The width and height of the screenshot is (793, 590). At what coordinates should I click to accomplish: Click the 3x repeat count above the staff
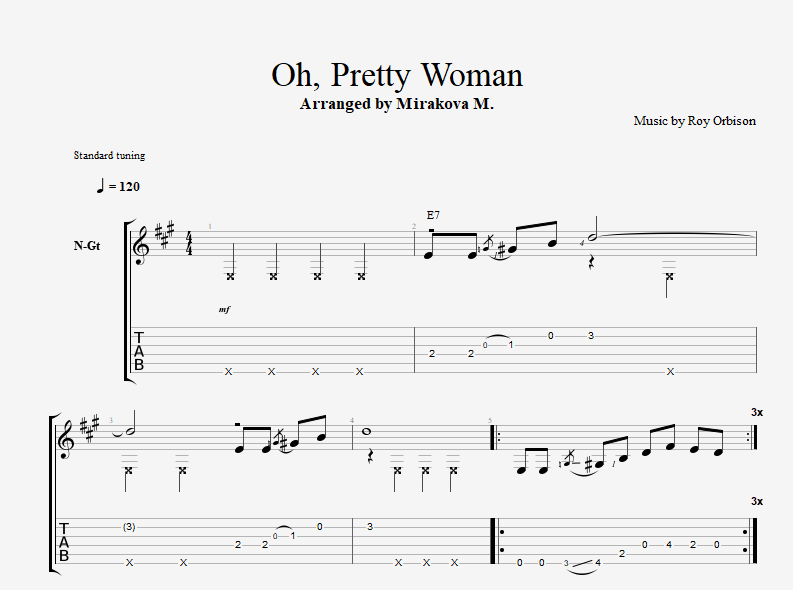tap(756, 412)
